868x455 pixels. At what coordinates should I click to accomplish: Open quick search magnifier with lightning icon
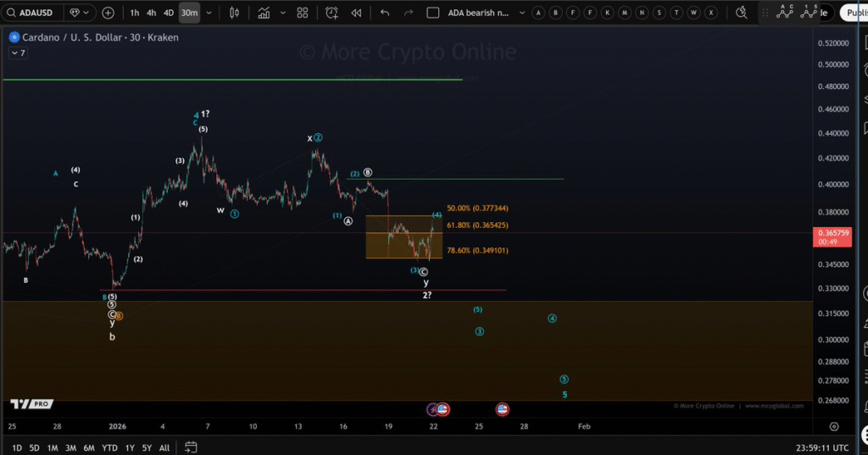pyautogui.click(x=742, y=13)
